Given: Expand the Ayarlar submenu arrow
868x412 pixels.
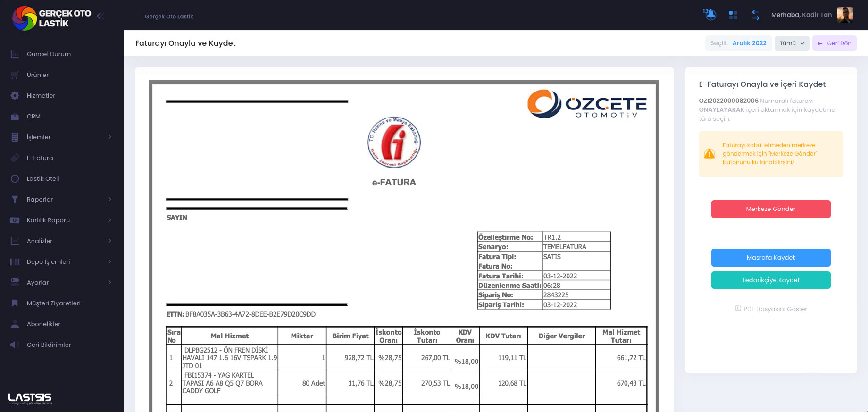Looking at the screenshot, I should coord(110,282).
